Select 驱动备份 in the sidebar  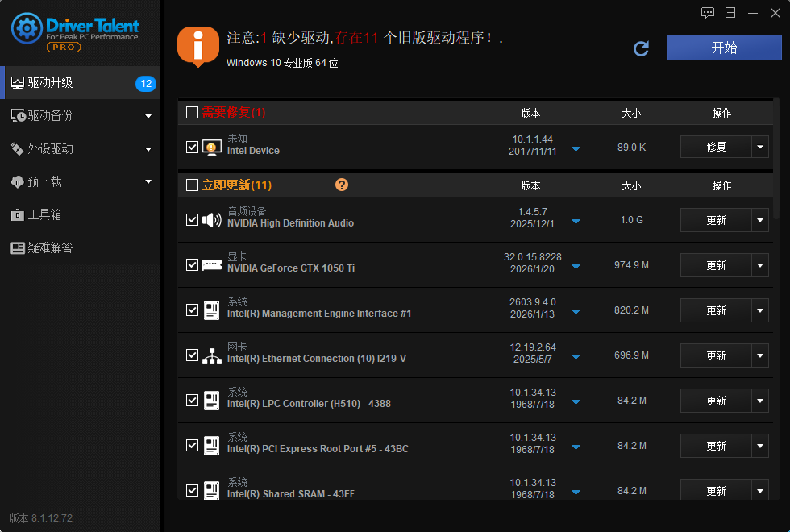click(81, 116)
